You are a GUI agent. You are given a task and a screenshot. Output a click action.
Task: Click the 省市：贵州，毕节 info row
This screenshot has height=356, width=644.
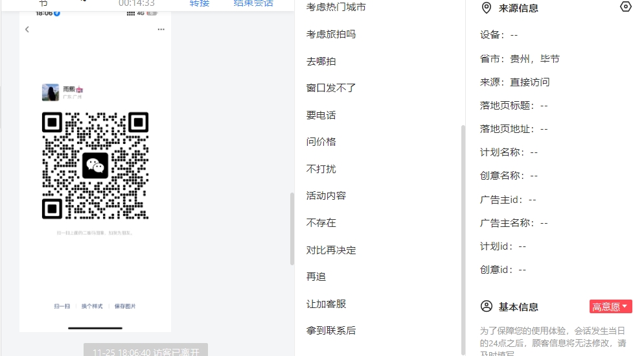[x=520, y=59]
